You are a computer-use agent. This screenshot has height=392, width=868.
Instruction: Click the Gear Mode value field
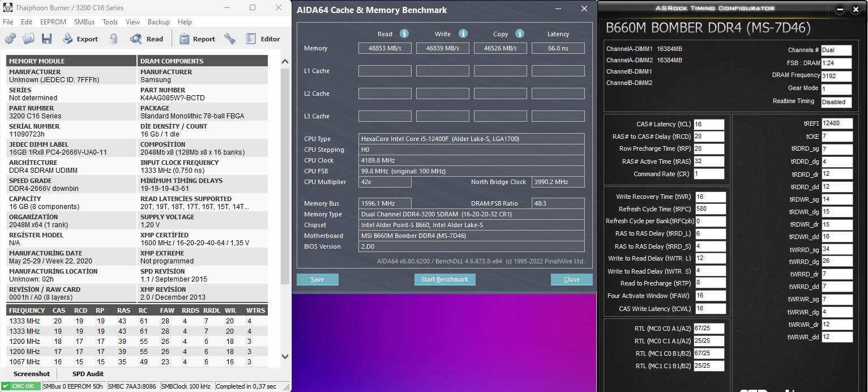pos(836,89)
